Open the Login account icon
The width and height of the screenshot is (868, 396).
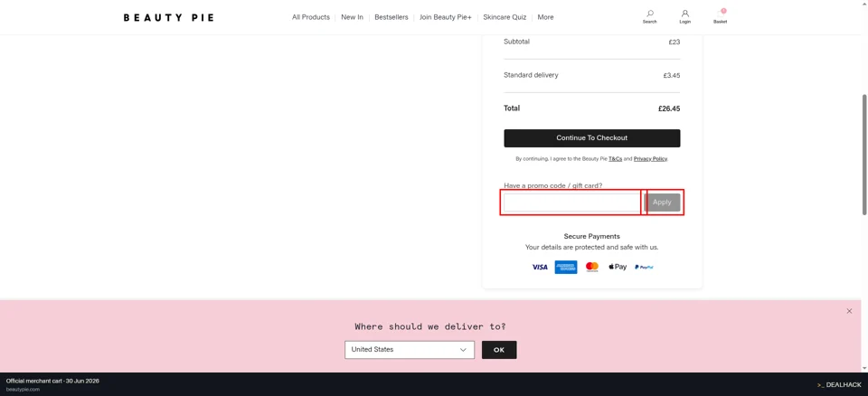point(685,16)
